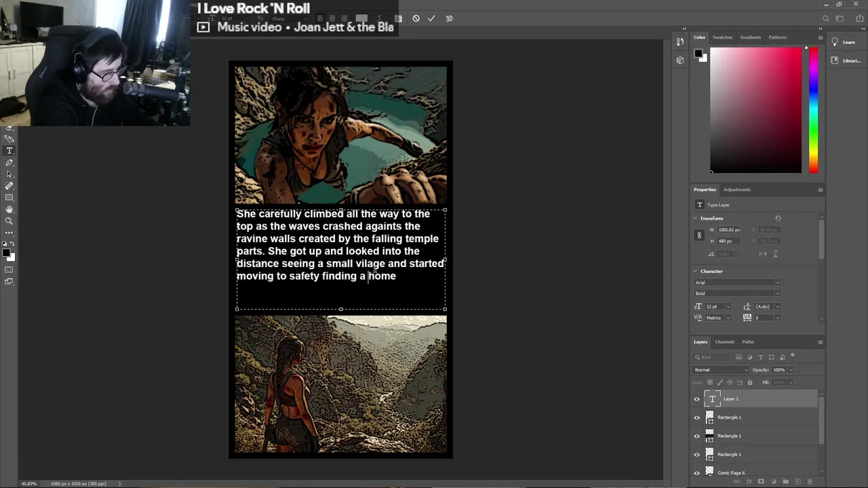This screenshot has height=488, width=868.
Task: Cancel current text edits in options bar
Action: pos(416,19)
